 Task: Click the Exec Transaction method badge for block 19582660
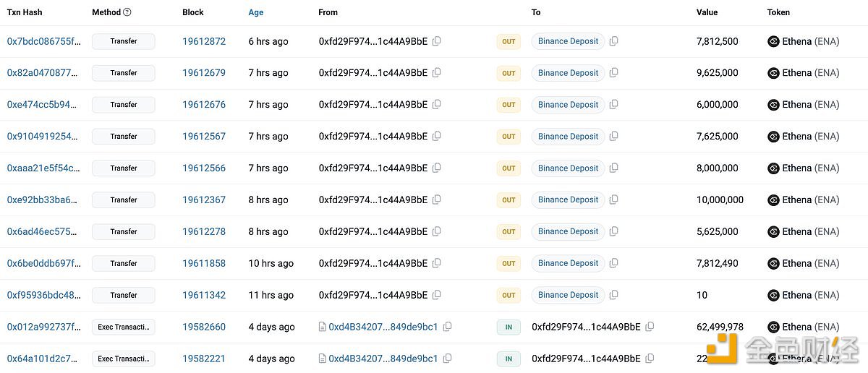pyautogui.click(x=124, y=327)
